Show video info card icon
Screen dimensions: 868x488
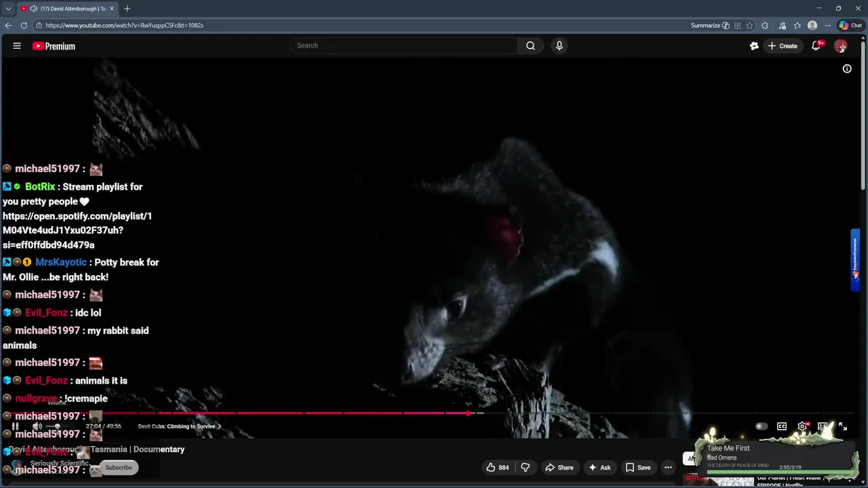(847, 68)
